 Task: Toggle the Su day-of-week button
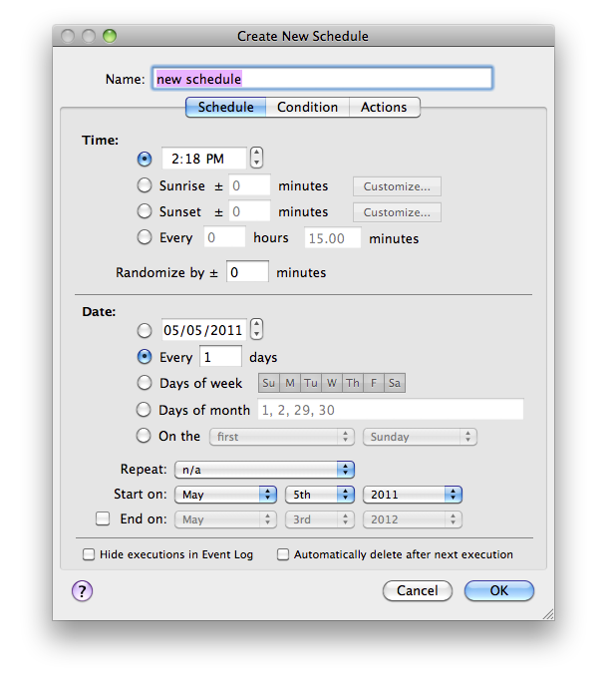(269, 383)
